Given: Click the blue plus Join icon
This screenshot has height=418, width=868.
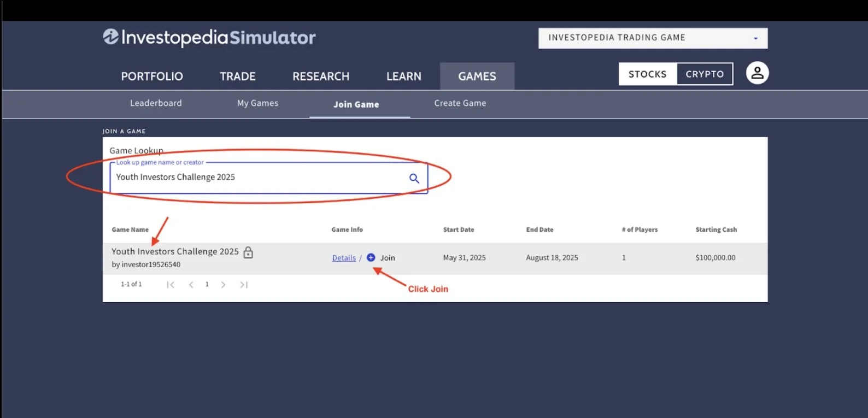Looking at the screenshot, I should coord(371,257).
